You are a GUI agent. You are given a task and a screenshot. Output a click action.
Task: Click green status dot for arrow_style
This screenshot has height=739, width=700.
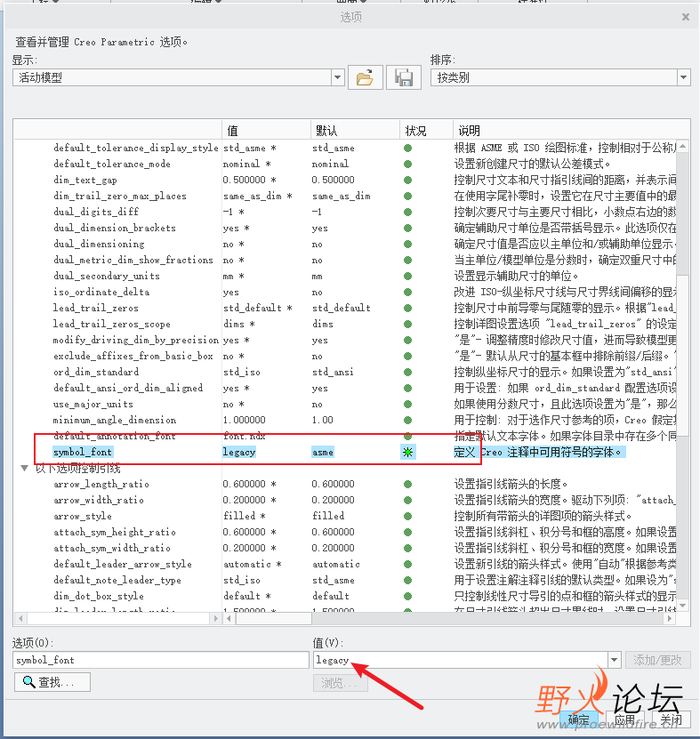[x=407, y=516]
